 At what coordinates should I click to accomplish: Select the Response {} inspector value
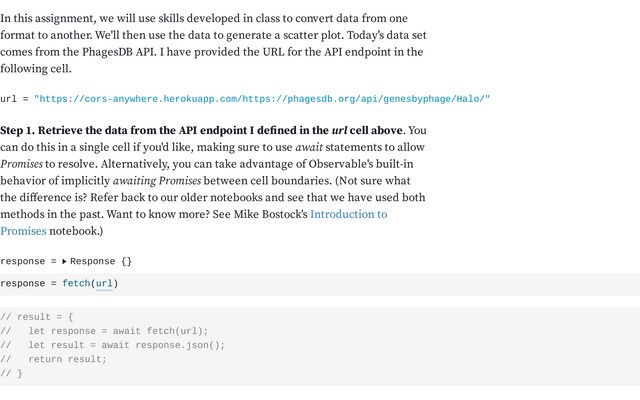click(101, 261)
